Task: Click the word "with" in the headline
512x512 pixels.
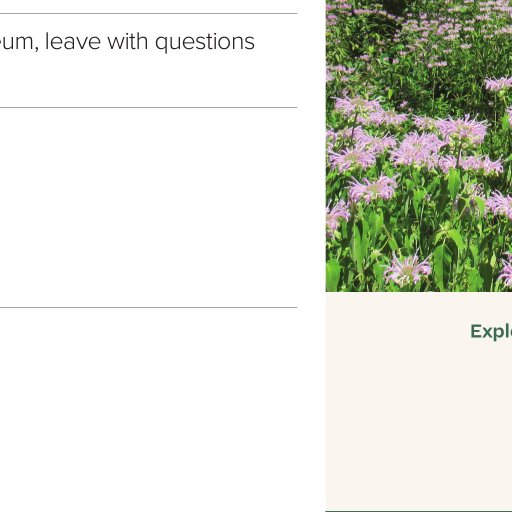Action: point(128,42)
